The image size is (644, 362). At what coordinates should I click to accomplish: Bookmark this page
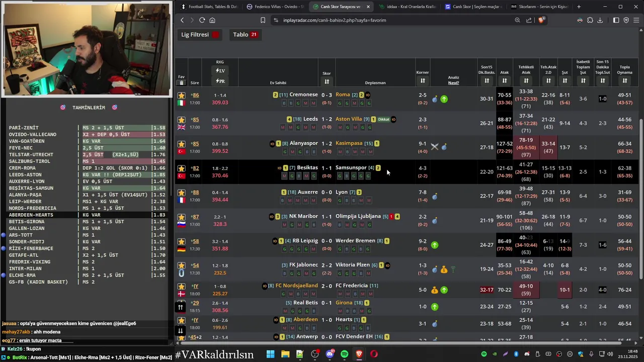tap(263, 20)
